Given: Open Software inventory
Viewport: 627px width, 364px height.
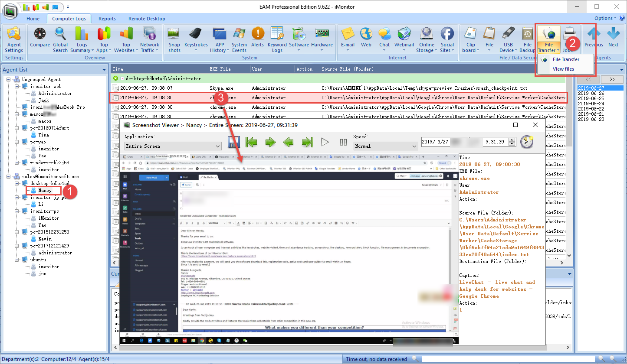Looking at the screenshot, I should pos(299,37).
